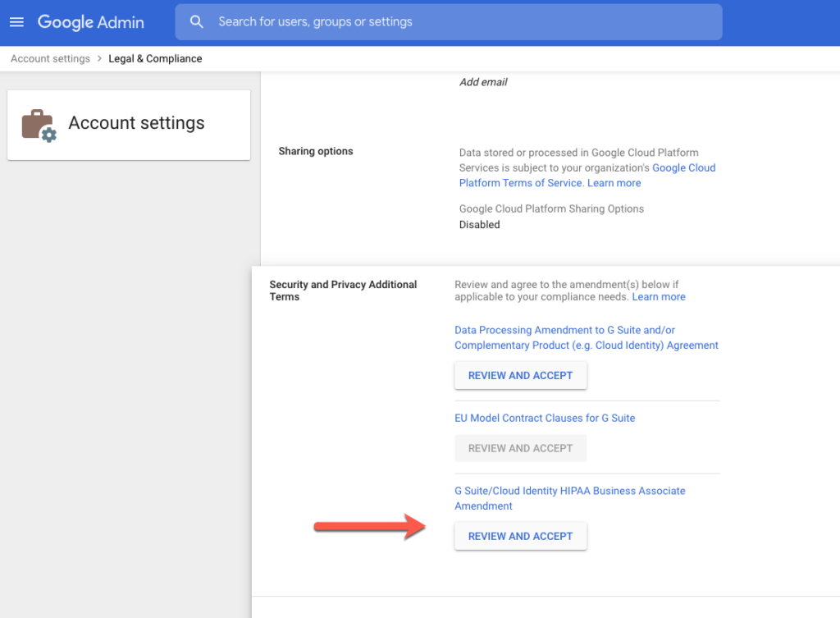Click the briefcase Account settings icon
Viewport: 840px width, 618px height.
(39, 125)
